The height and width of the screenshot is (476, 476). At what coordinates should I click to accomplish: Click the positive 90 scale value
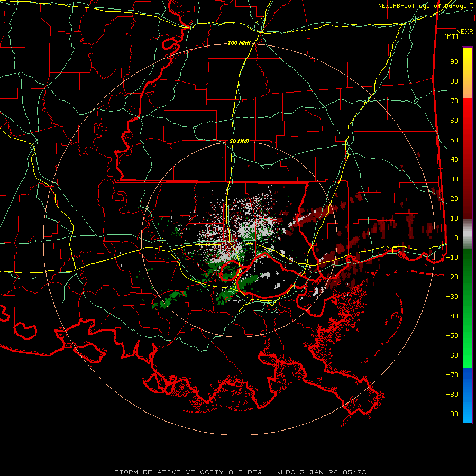click(454, 62)
